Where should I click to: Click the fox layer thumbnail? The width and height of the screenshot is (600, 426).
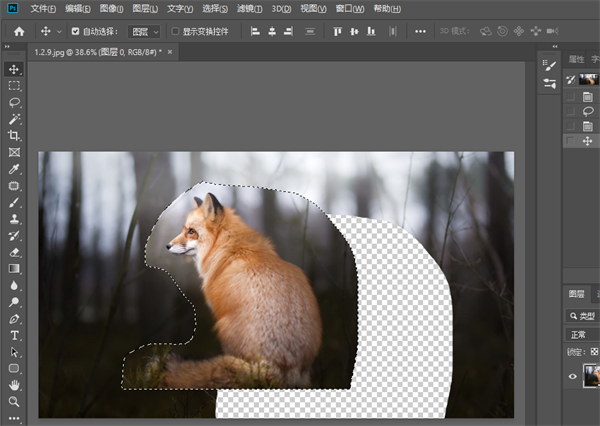(x=591, y=376)
